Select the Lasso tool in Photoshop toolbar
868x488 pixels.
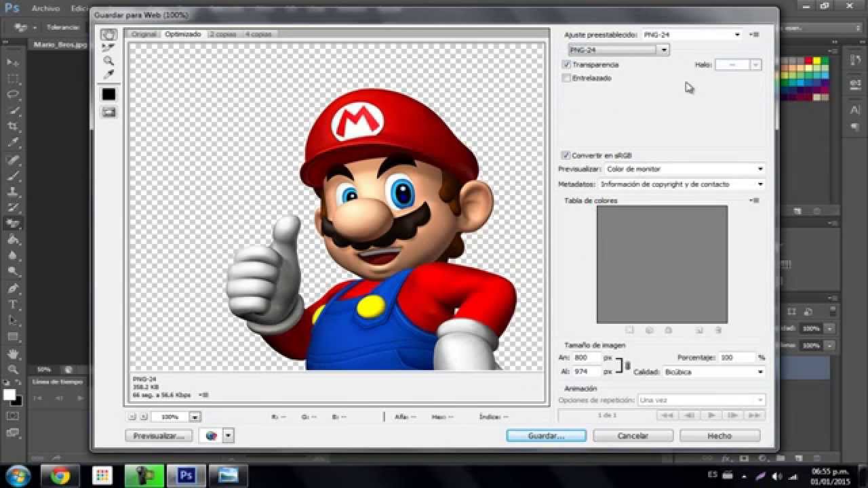13,94
